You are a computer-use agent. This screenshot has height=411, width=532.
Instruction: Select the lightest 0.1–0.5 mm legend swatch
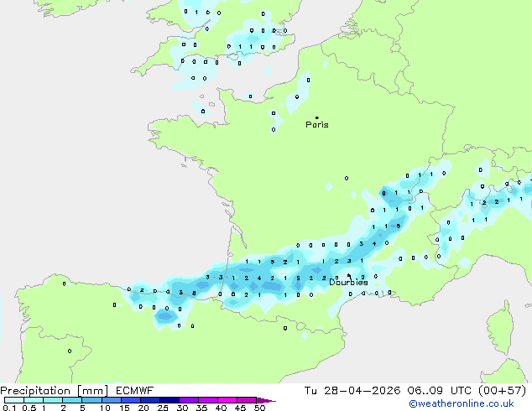click(x=14, y=400)
